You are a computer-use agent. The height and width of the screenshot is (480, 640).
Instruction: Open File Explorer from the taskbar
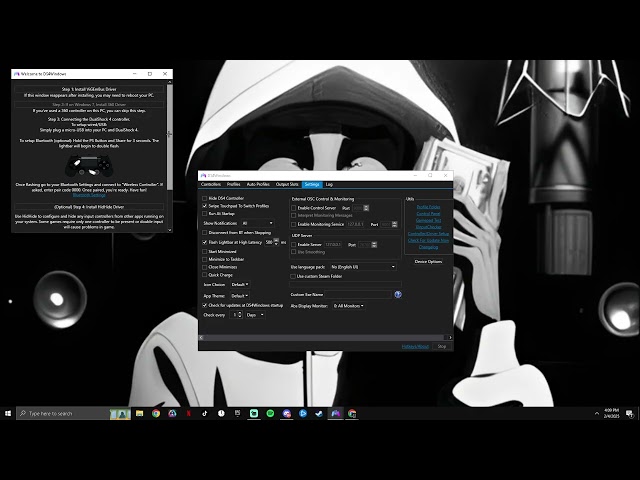click(140, 413)
